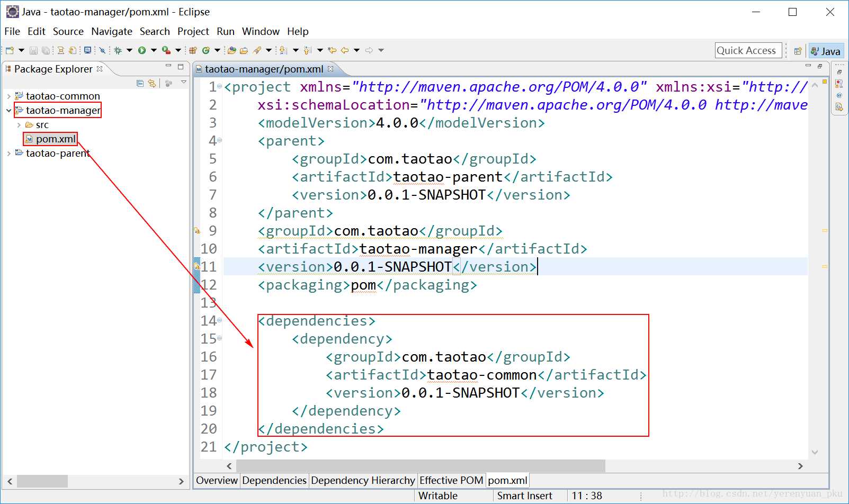Click the Quick Access search field
Viewport: 849px width, 504px height.
point(748,50)
